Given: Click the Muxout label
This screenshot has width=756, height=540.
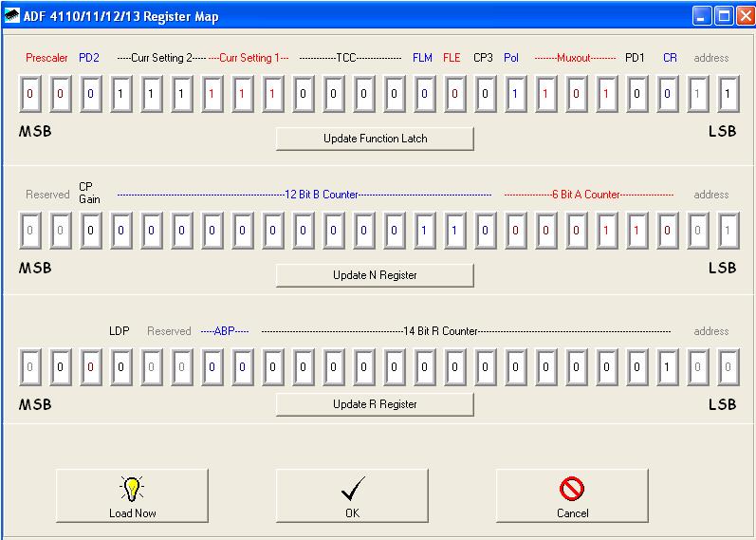Looking at the screenshot, I should coord(574,58).
